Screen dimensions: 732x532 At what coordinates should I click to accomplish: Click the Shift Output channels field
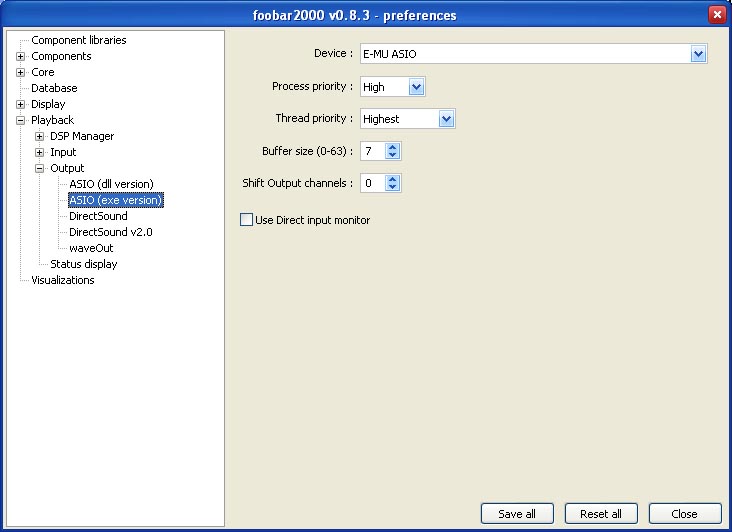pyautogui.click(x=373, y=183)
